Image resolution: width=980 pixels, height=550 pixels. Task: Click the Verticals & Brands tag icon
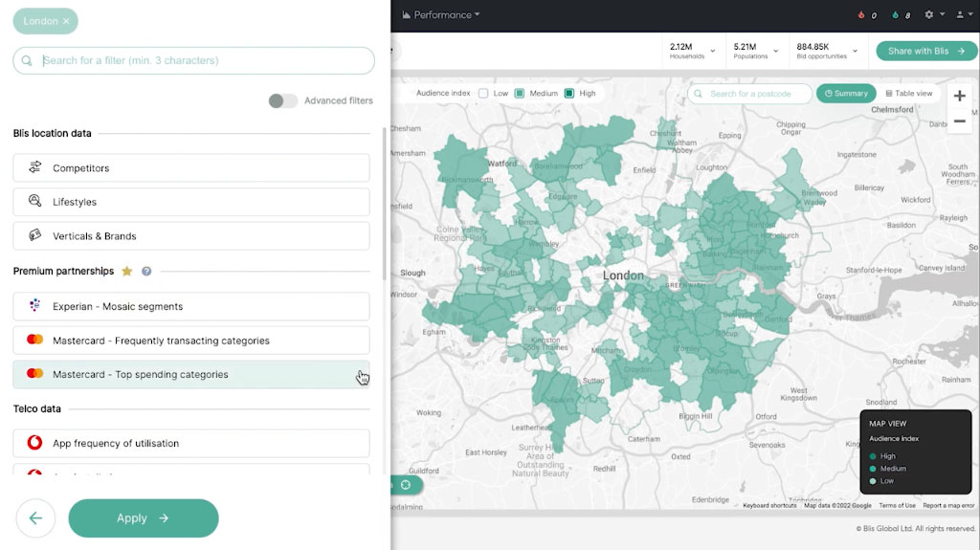click(x=35, y=235)
